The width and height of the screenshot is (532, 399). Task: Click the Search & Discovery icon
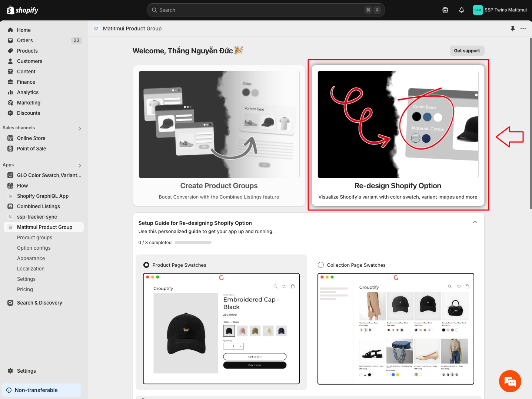10,303
